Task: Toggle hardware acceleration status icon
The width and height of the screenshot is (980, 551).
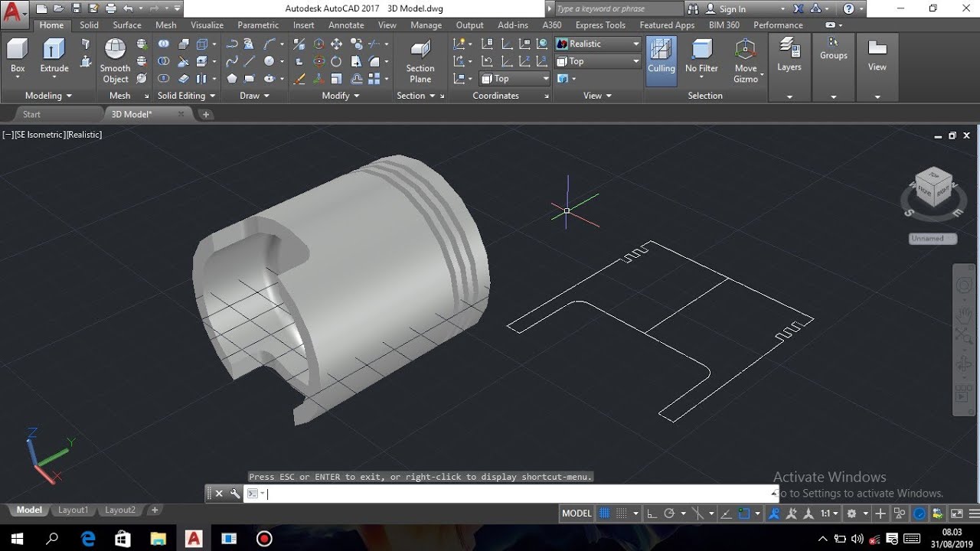Action: point(920,514)
